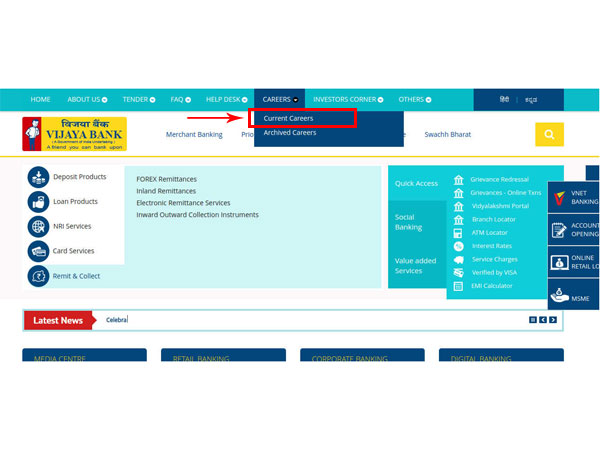Click the Grievances - Online Txns icon
Viewport: 600px width, 450px height.
point(458,193)
